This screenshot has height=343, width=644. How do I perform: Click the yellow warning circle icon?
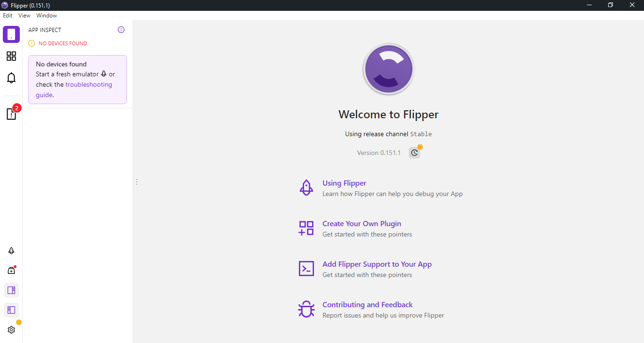(x=32, y=43)
